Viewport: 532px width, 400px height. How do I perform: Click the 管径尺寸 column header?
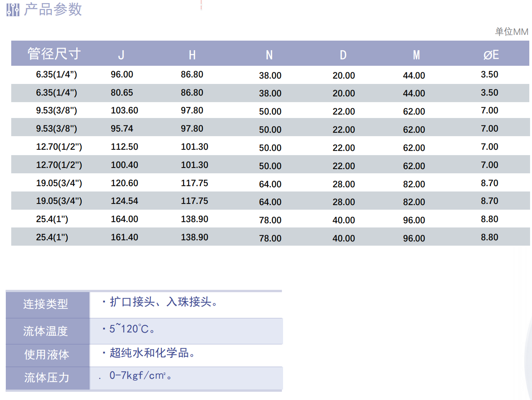(x=54, y=54)
